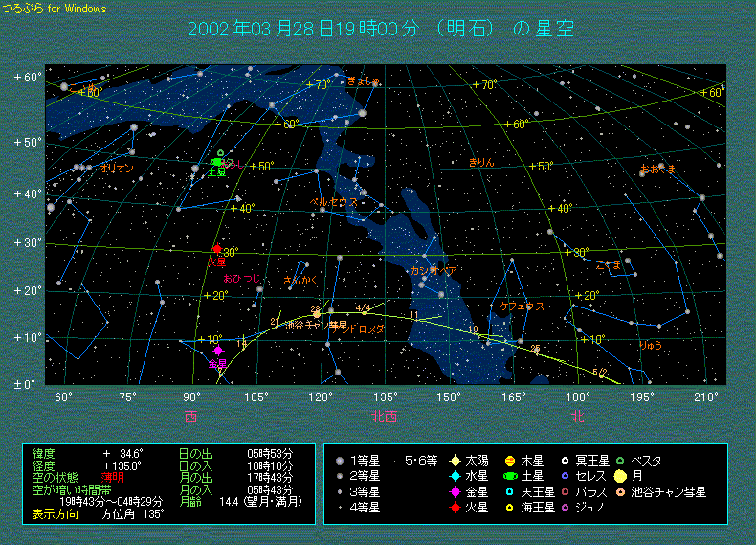
Task: Click the Sun (太陽) icon in the legend
Action: tap(456, 460)
